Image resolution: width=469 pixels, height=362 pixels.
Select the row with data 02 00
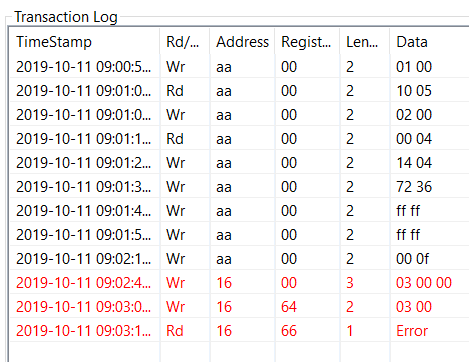[239, 115]
